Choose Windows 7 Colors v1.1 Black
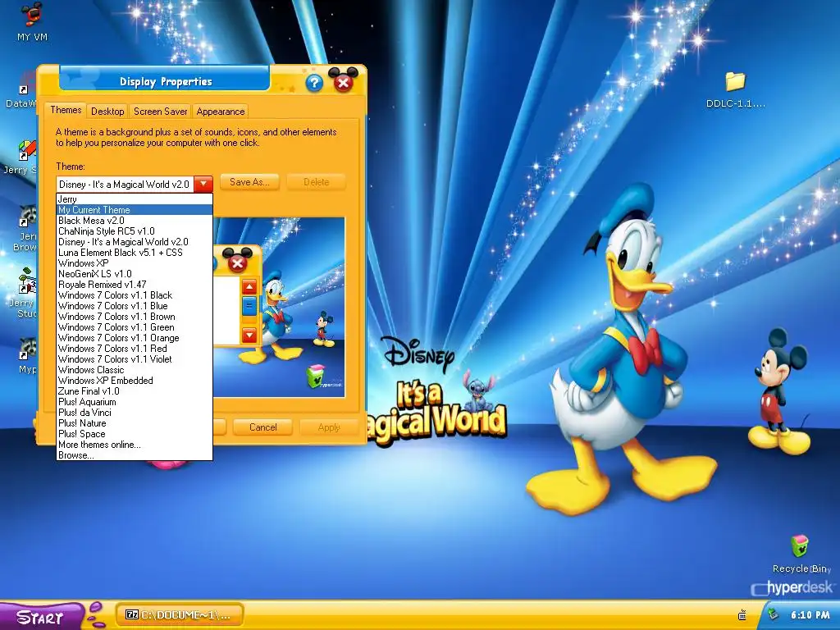Viewport: 840px width, 630px height. tap(135, 295)
